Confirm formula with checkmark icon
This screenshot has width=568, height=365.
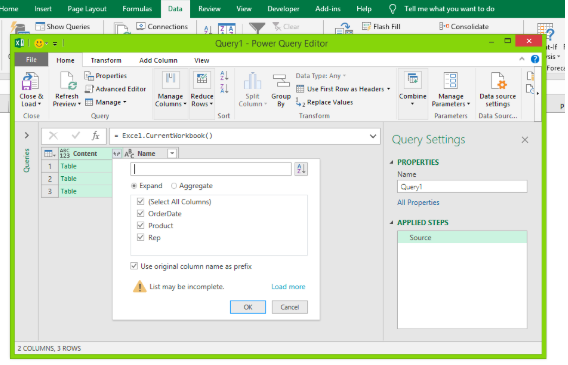pos(76,136)
